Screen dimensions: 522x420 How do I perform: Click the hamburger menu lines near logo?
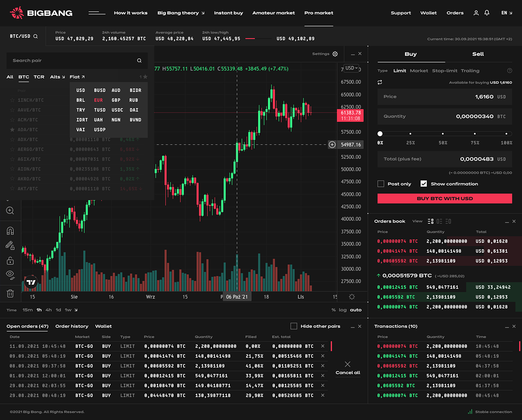[x=97, y=13]
